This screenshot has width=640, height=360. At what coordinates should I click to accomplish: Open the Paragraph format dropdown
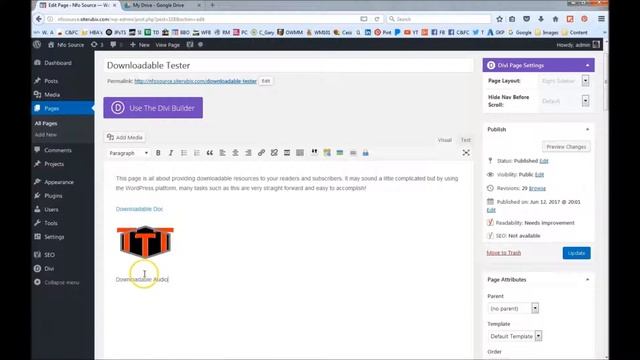tap(129, 153)
